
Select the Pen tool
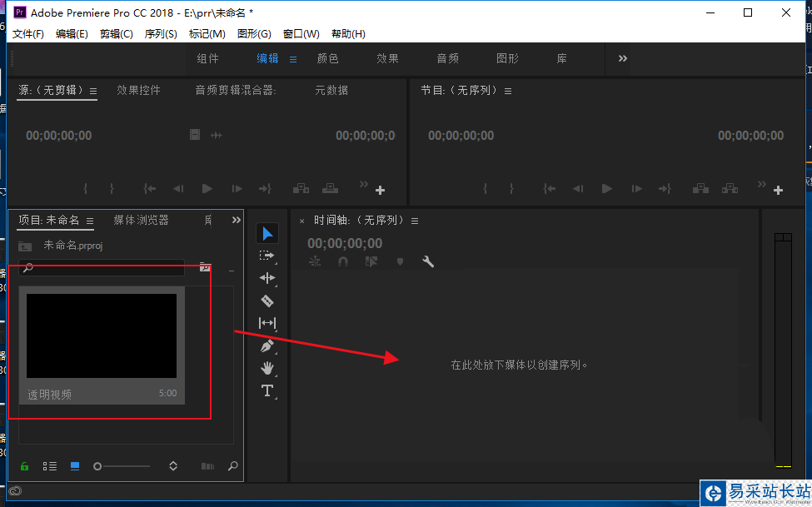coord(267,345)
